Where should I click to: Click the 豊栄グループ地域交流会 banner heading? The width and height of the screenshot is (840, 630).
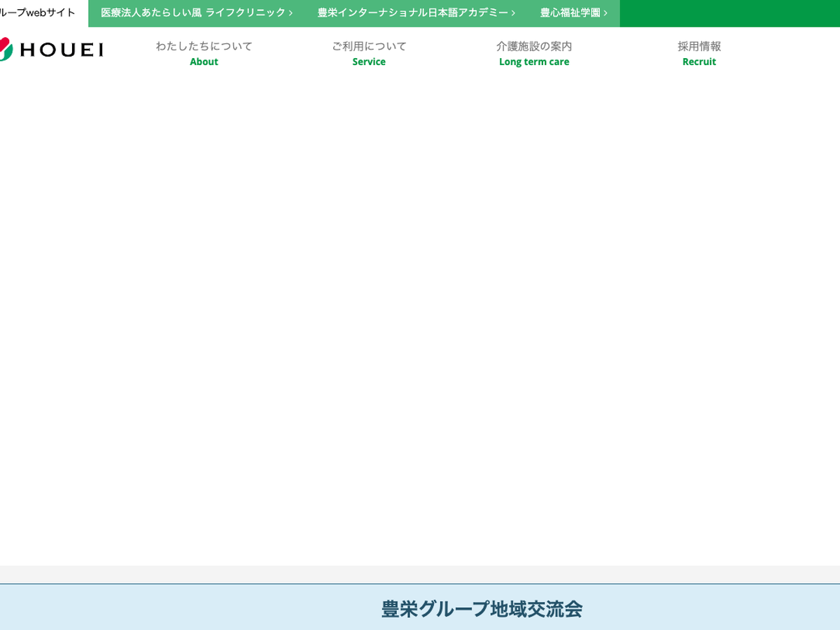(x=482, y=608)
